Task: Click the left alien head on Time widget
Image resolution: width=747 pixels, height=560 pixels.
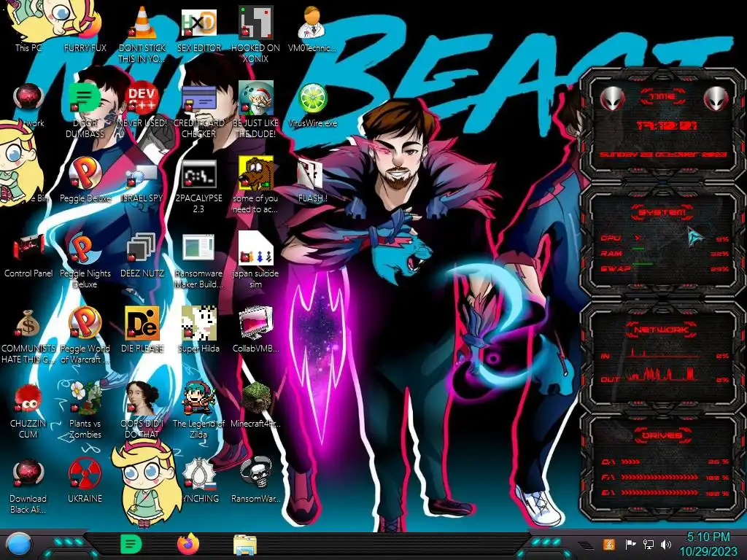Action: click(612, 98)
